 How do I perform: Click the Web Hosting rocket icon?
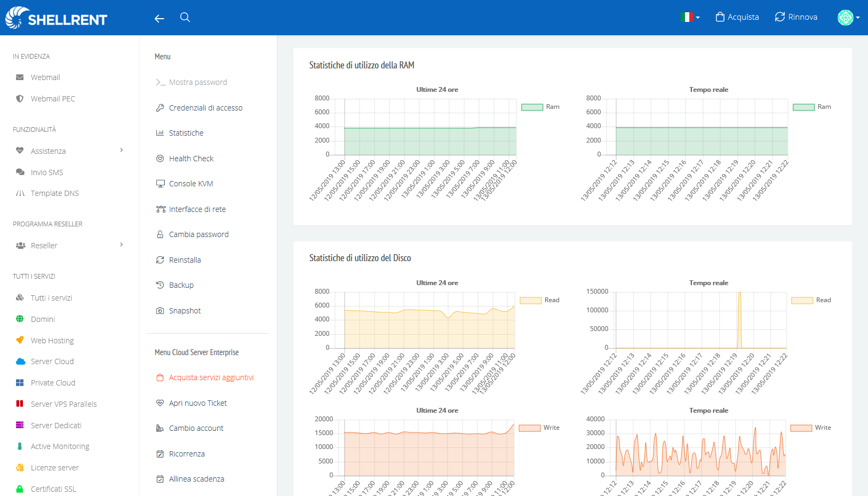pos(20,340)
